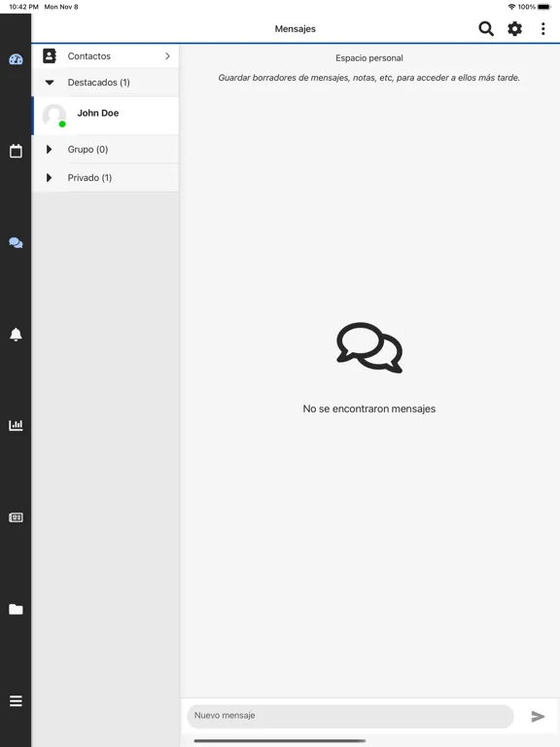The height and width of the screenshot is (747, 560).
Task: Open the files folder icon
Action: [x=16, y=609]
